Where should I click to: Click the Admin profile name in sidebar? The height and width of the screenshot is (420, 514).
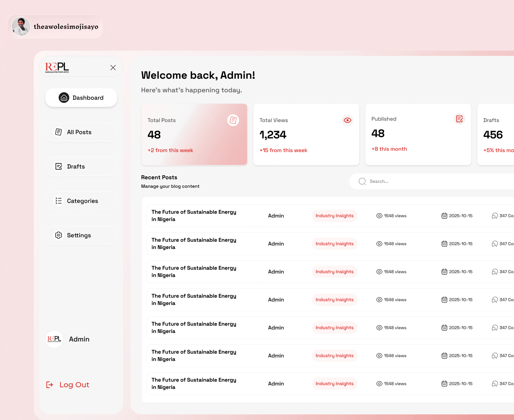79,339
